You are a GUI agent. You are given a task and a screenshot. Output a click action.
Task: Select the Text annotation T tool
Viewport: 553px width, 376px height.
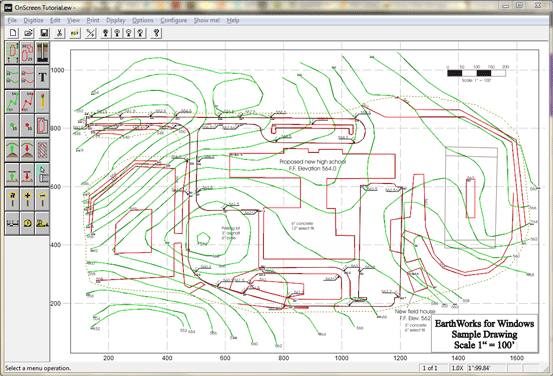(x=42, y=77)
